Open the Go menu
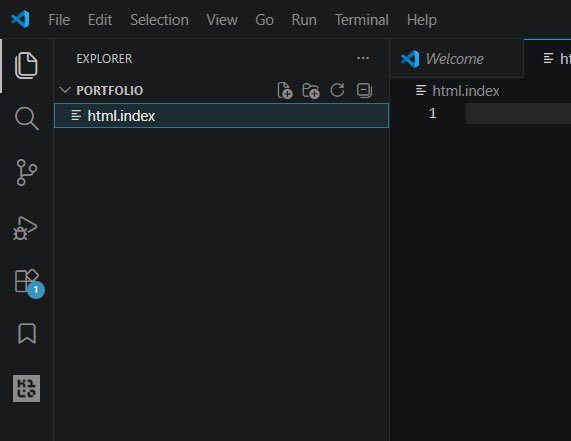The height and width of the screenshot is (441, 571). pos(264,20)
